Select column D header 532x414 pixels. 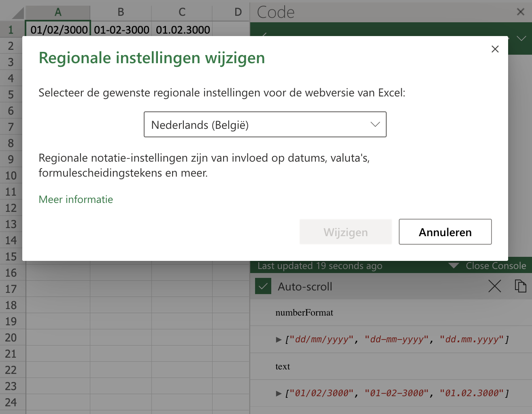click(x=230, y=12)
